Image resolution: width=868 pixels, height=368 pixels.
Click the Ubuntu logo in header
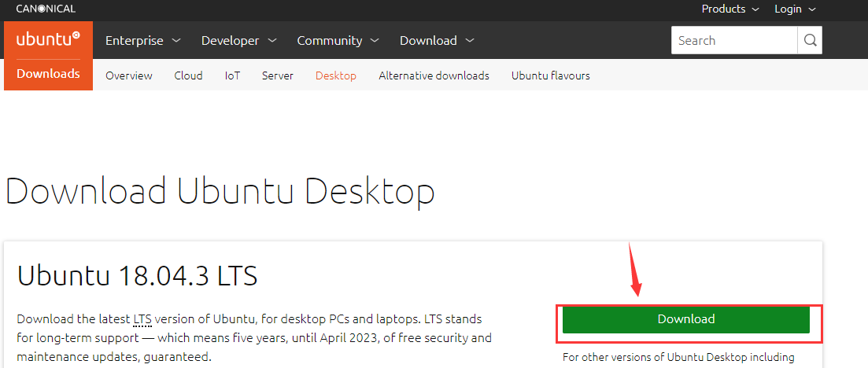click(x=48, y=39)
